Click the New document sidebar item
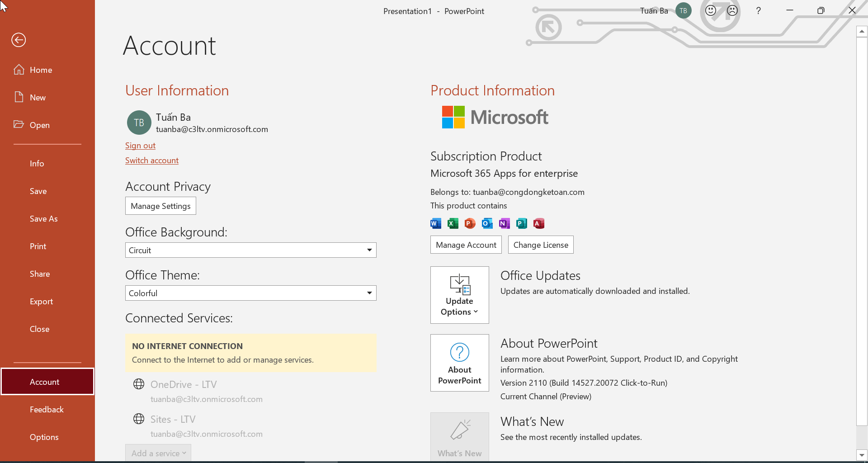Screen dimensions: 868x463 click(x=47, y=97)
